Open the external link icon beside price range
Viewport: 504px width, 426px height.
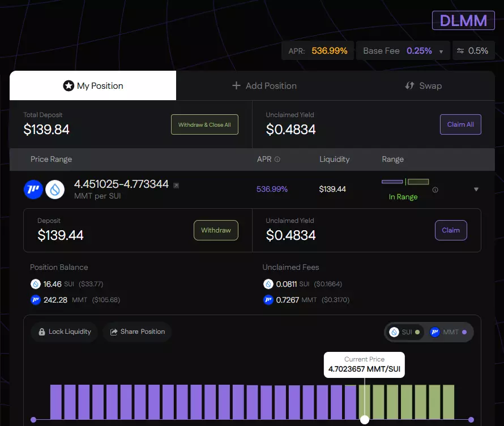(x=176, y=186)
